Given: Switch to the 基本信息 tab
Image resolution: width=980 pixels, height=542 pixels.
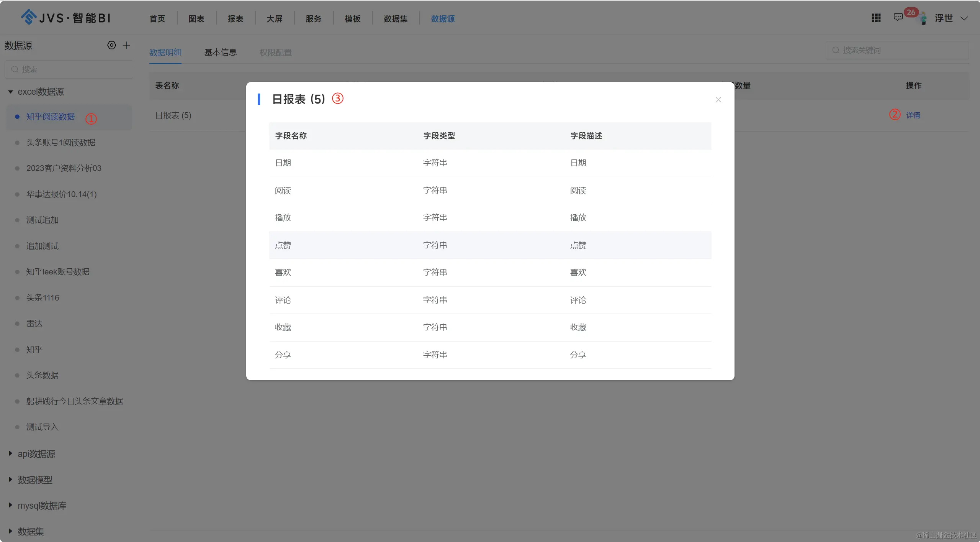Looking at the screenshot, I should 220,53.
